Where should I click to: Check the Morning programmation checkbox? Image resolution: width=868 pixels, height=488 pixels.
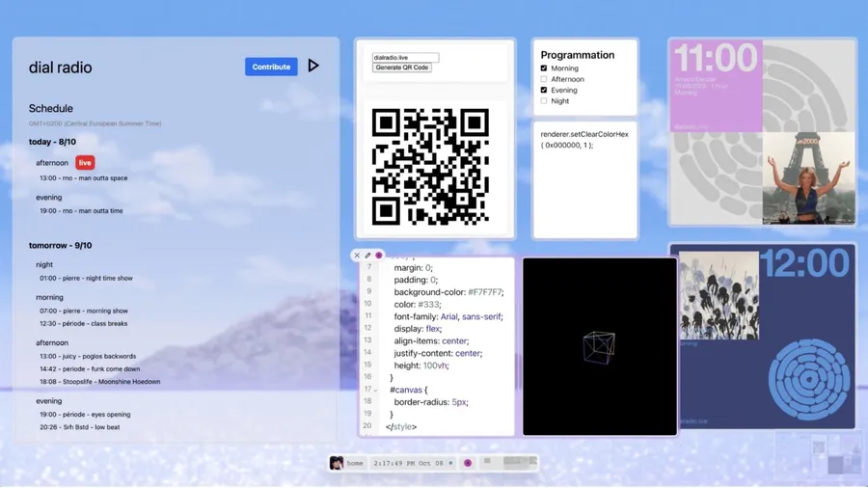(x=544, y=68)
